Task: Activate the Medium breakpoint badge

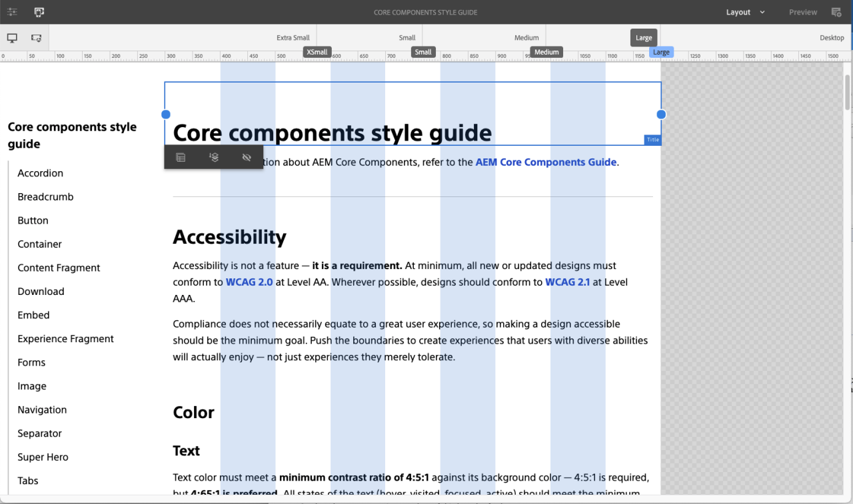Action: [546, 51]
